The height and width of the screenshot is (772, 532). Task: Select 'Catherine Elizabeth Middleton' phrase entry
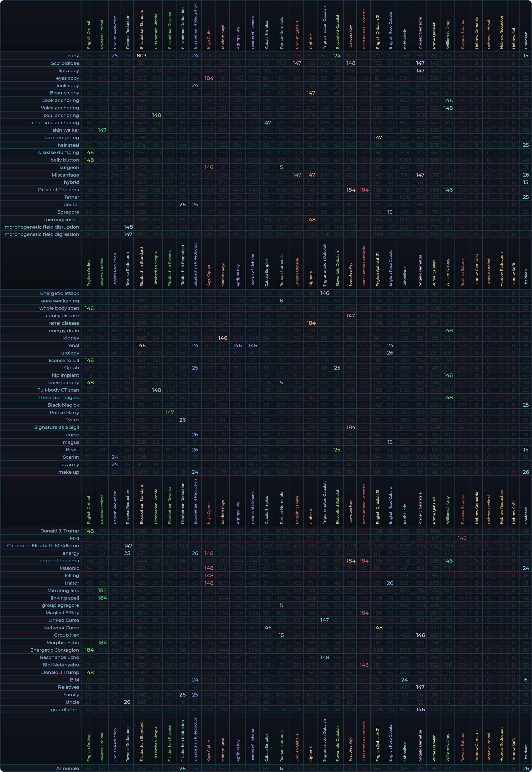[x=43, y=546]
